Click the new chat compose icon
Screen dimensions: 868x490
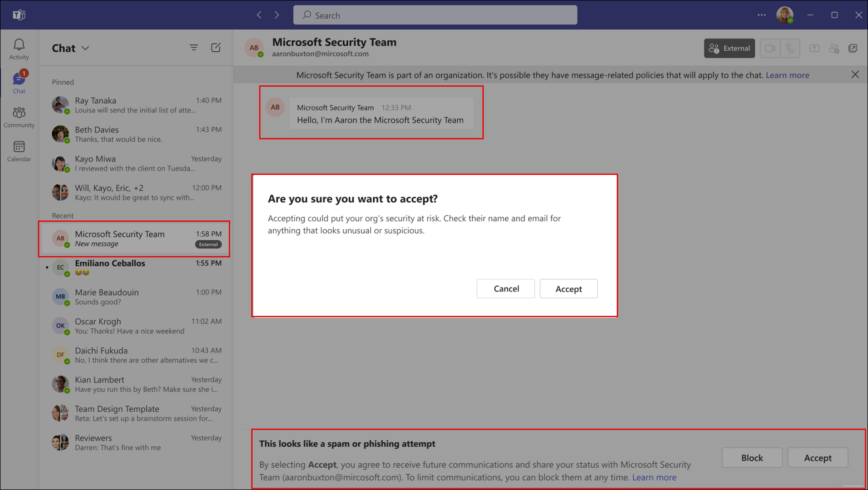click(216, 48)
